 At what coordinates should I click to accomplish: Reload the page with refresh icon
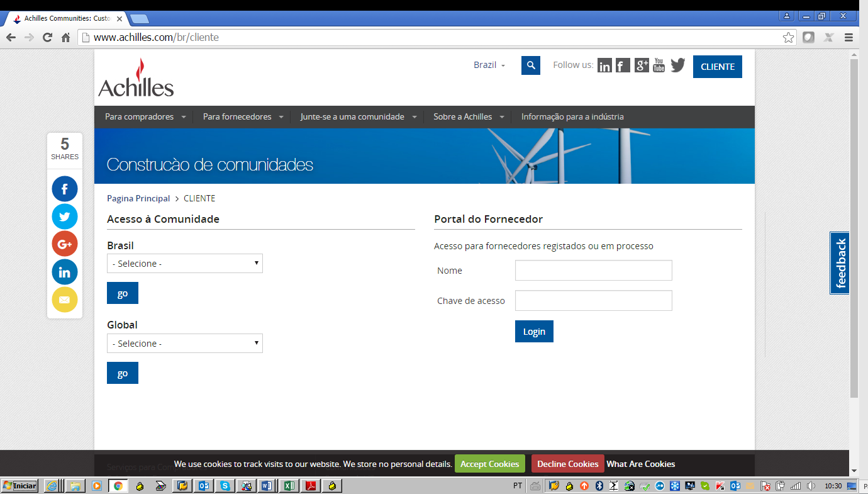click(x=47, y=38)
